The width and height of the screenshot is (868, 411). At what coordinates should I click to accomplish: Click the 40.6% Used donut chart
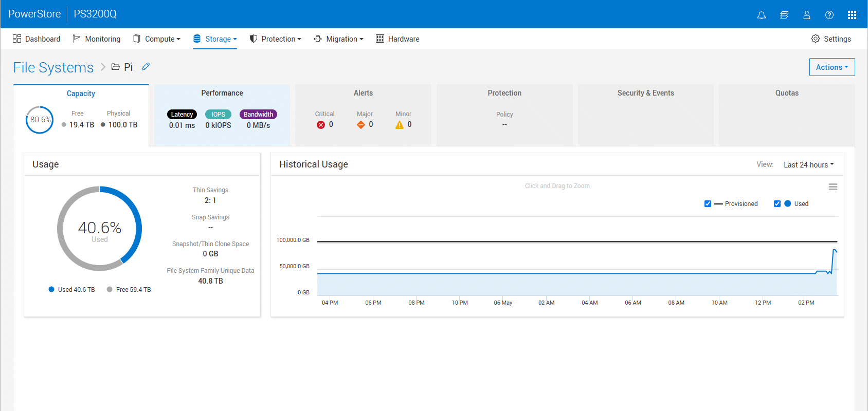point(99,229)
